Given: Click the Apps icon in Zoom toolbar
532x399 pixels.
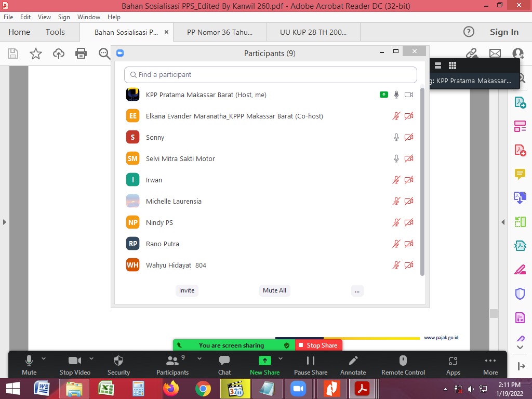Looking at the screenshot, I should point(453,361).
